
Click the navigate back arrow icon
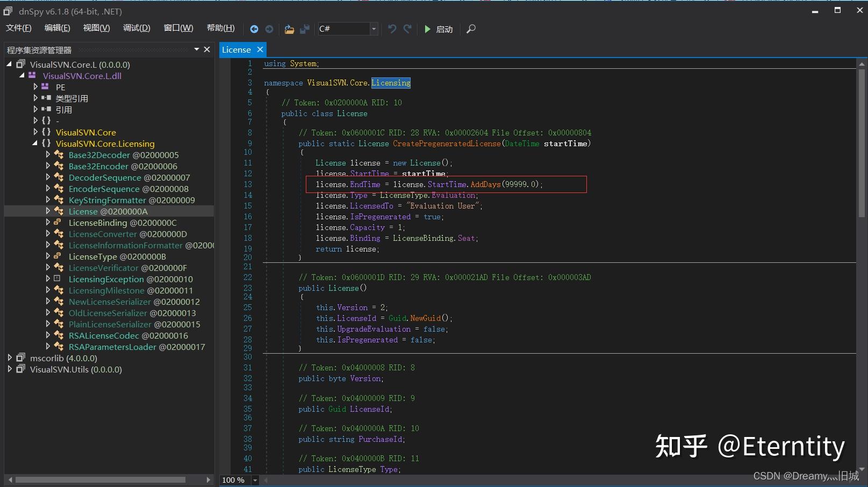254,29
